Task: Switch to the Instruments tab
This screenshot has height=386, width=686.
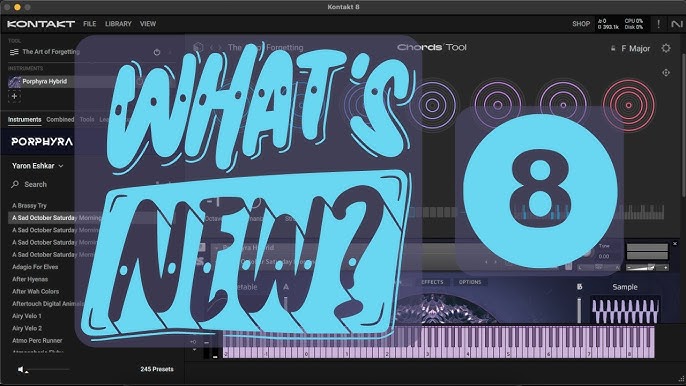Action: coord(24,119)
